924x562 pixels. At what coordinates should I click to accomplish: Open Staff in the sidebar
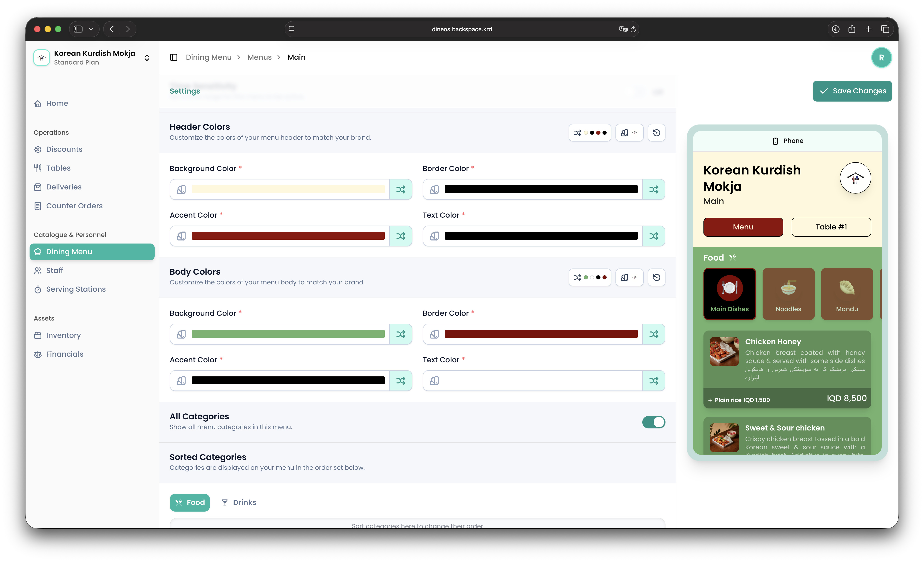pos(92,271)
